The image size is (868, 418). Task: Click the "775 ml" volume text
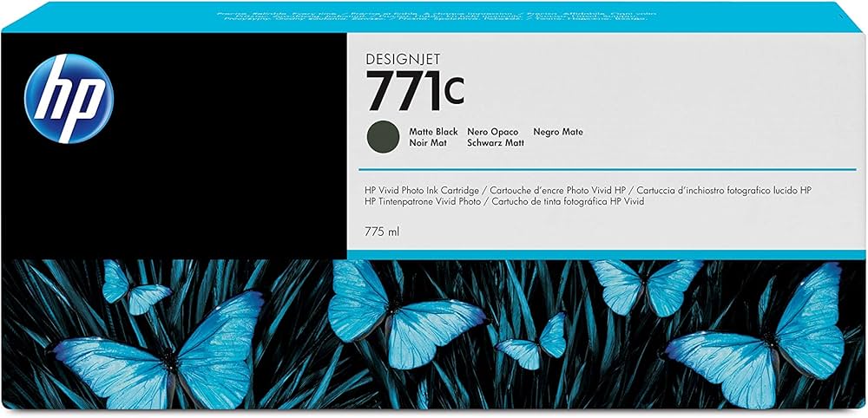point(382,232)
